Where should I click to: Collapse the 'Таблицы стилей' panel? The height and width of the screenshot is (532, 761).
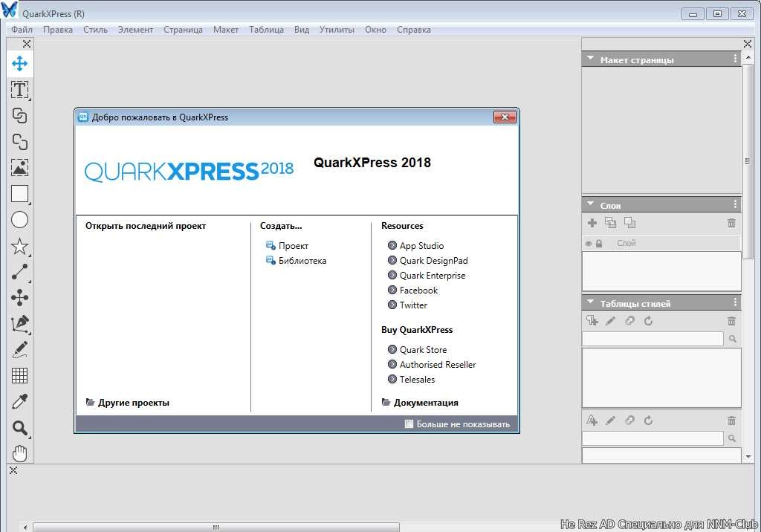591,302
